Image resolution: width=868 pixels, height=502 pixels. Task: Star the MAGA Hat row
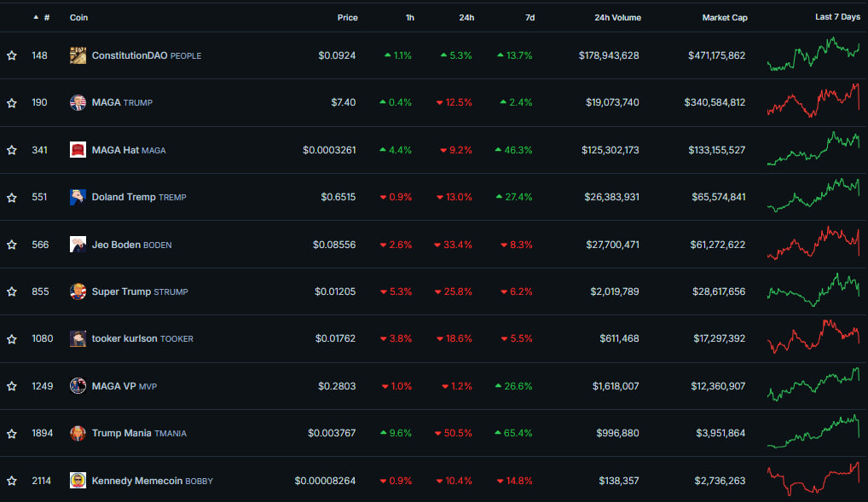pyautogui.click(x=12, y=150)
